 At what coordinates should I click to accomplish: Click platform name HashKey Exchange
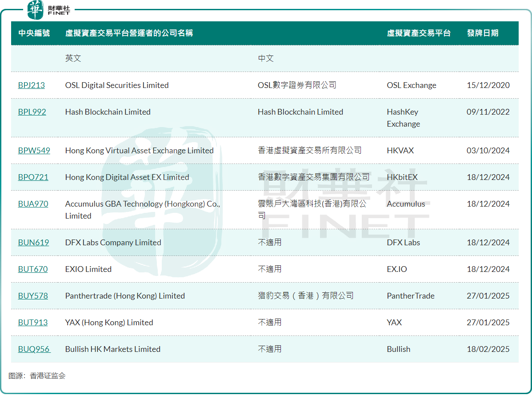click(x=404, y=118)
